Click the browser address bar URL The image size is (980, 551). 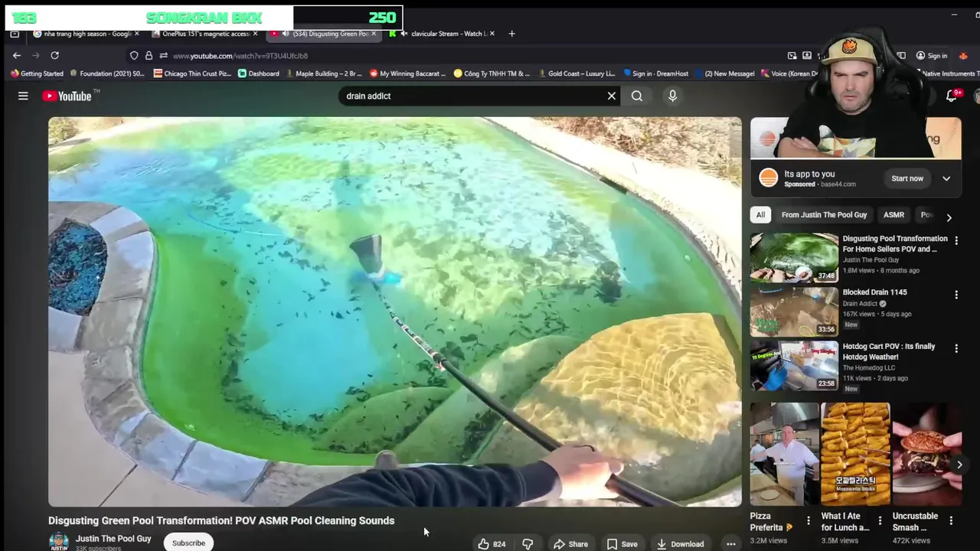(x=240, y=56)
